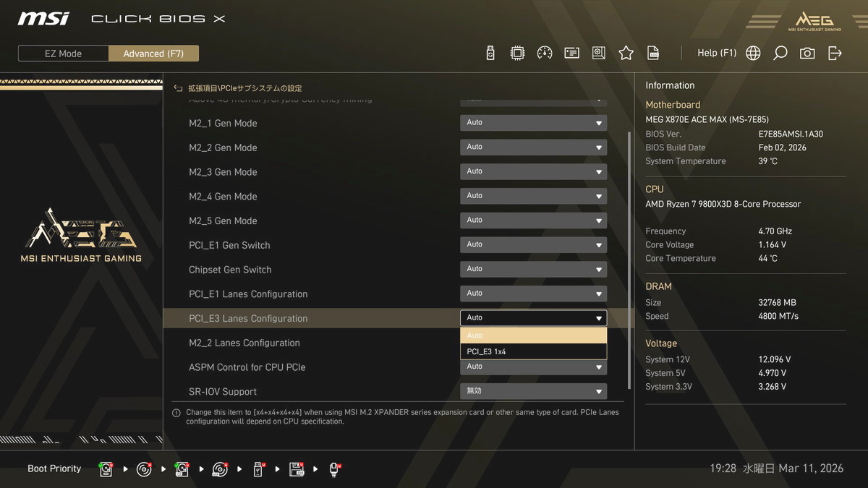The image size is (868, 488).
Task: Click the star Favorites icon
Action: click(x=626, y=53)
